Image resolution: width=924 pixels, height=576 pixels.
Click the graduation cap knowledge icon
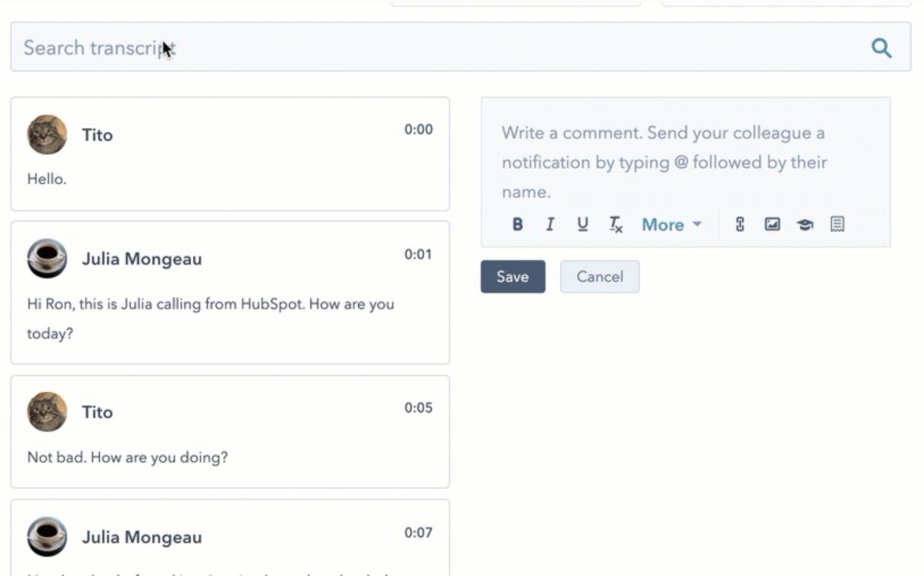tap(805, 225)
